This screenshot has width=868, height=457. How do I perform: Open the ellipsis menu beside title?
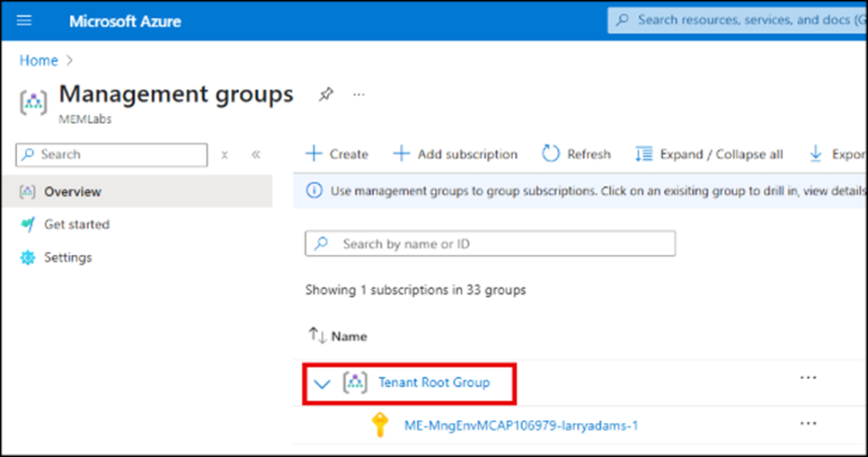point(359,94)
